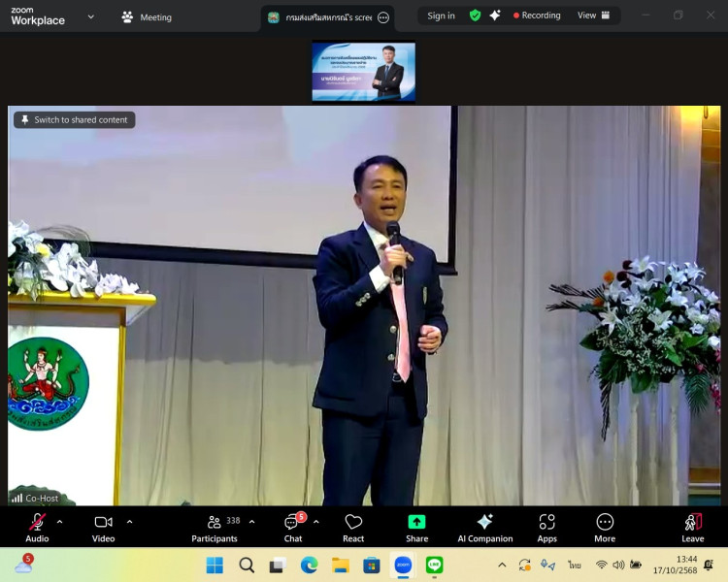Click the Sign in button
The height and width of the screenshot is (582, 728).
pyautogui.click(x=441, y=16)
